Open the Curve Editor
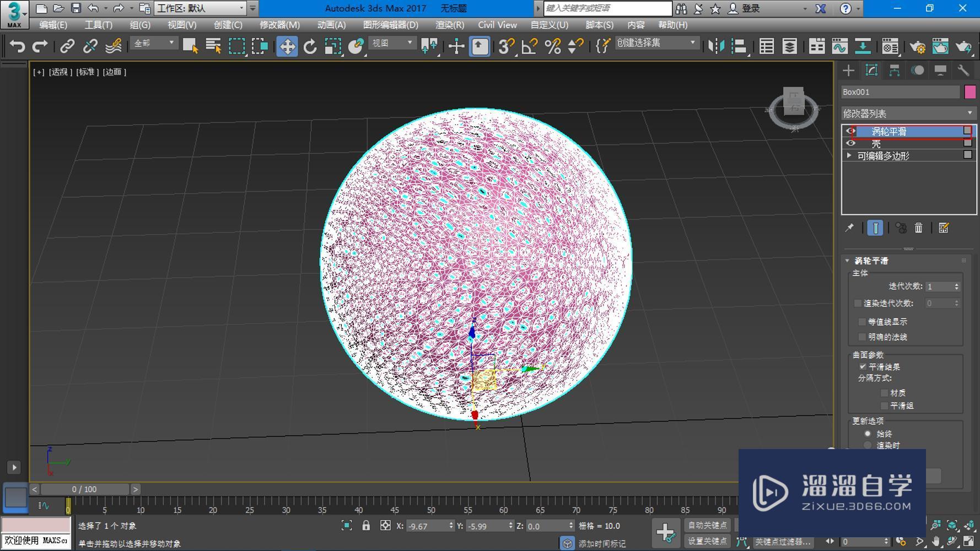Viewport: 980px width, 551px height. [x=839, y=46]
